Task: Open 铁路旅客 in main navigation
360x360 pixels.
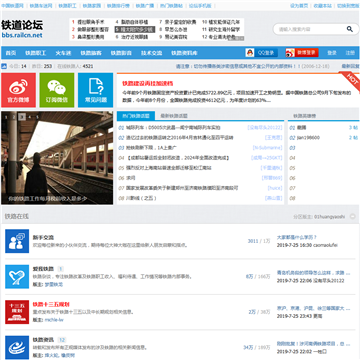Action: [x=91, y=53]
